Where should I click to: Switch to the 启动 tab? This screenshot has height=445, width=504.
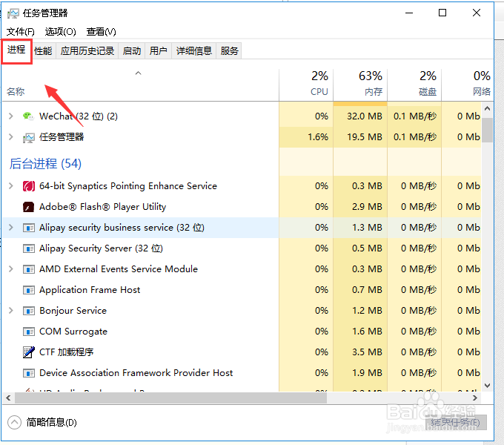point(132,50)
